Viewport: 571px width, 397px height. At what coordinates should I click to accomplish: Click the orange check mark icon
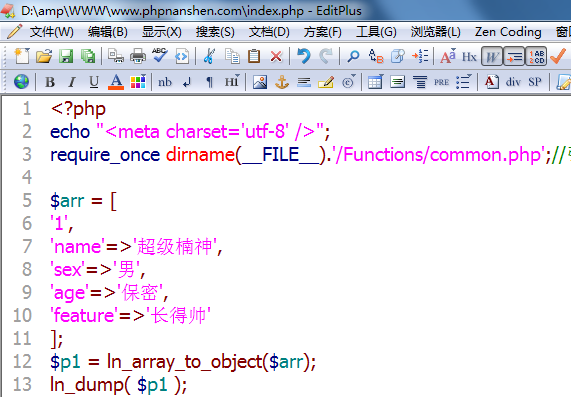pos(558,56)
